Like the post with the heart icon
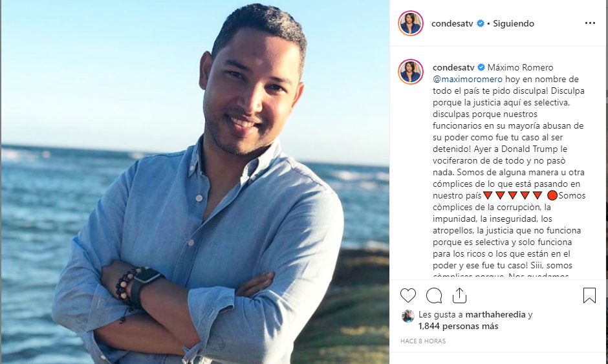 pos(408,295)
